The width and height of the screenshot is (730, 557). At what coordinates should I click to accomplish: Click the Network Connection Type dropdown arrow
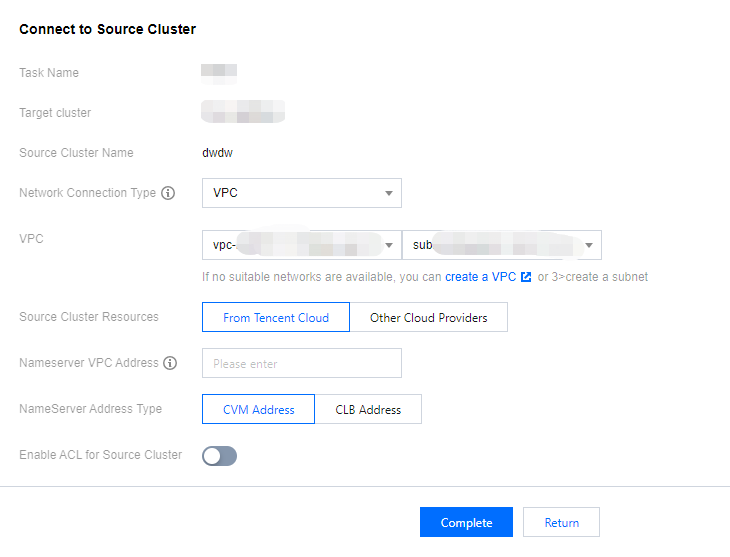coord(388,193)
